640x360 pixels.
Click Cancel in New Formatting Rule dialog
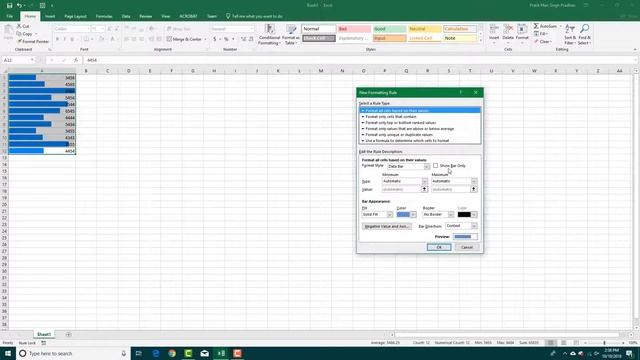click(467, 247)
